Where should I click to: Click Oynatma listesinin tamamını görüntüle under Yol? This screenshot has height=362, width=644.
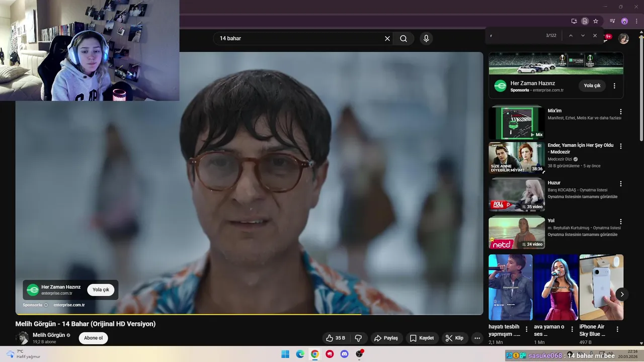tap(582, 235)
